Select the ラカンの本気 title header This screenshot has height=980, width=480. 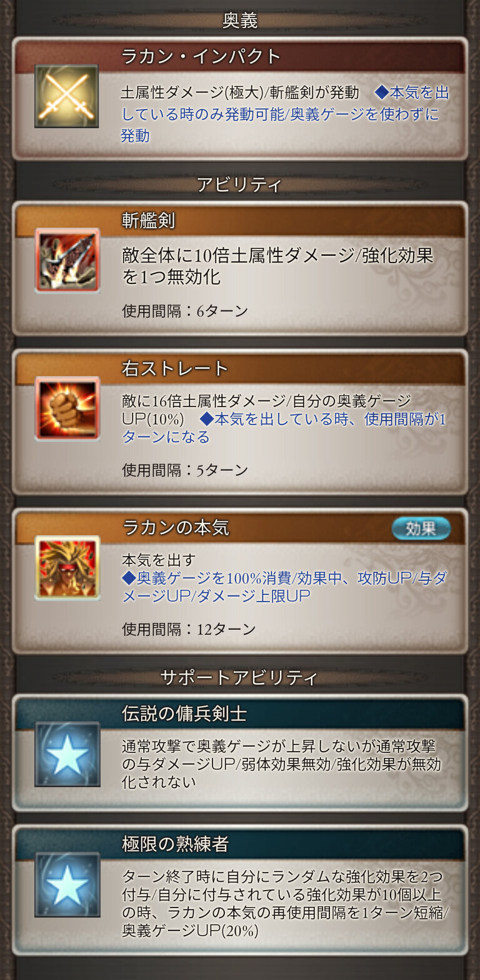(x=240, y=528)
